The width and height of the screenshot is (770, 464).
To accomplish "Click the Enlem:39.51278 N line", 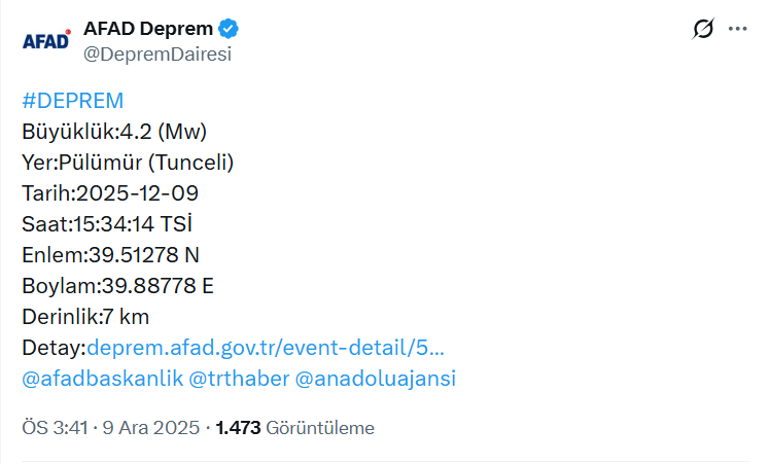I will 111,255.
